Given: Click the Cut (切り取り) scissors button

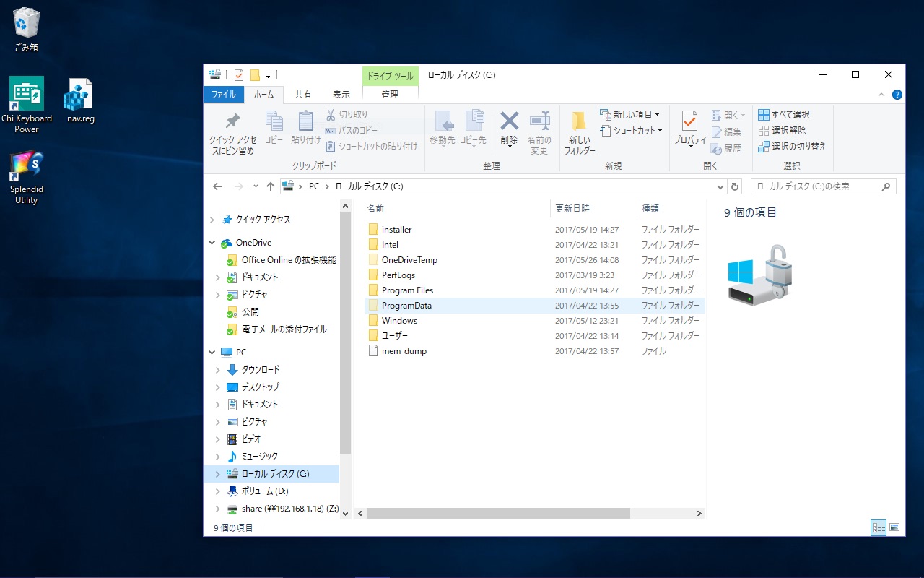Looking at the screenshot, I should tap(346, 114).
